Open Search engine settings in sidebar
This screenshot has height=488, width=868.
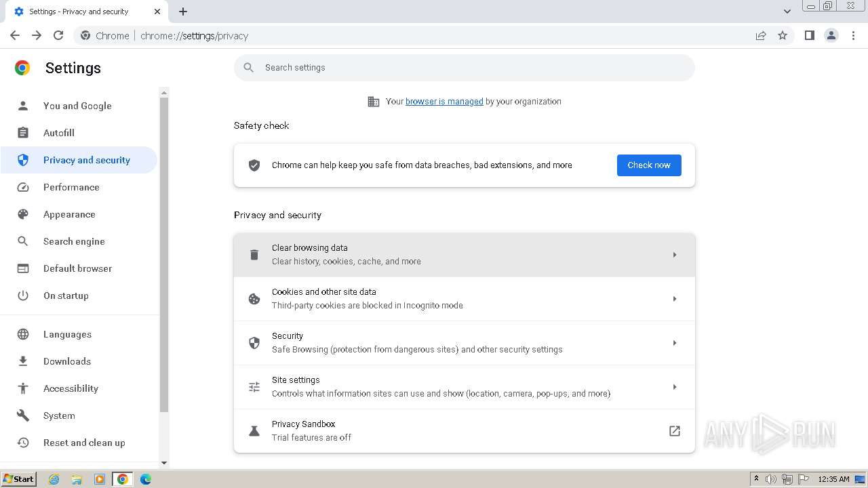tap(79, 241)
